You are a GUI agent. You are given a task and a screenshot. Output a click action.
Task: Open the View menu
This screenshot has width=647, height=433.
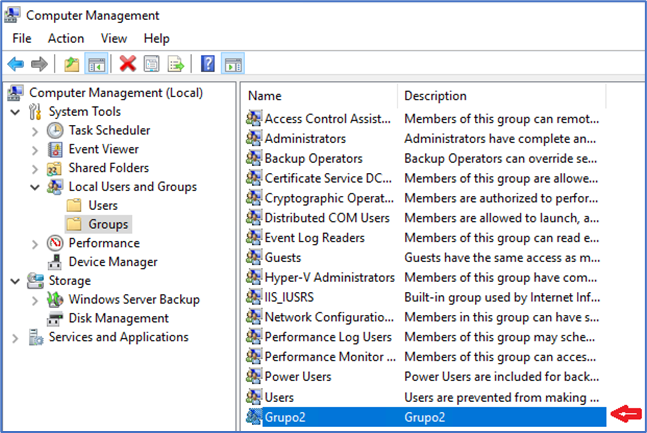pos(113,38)
